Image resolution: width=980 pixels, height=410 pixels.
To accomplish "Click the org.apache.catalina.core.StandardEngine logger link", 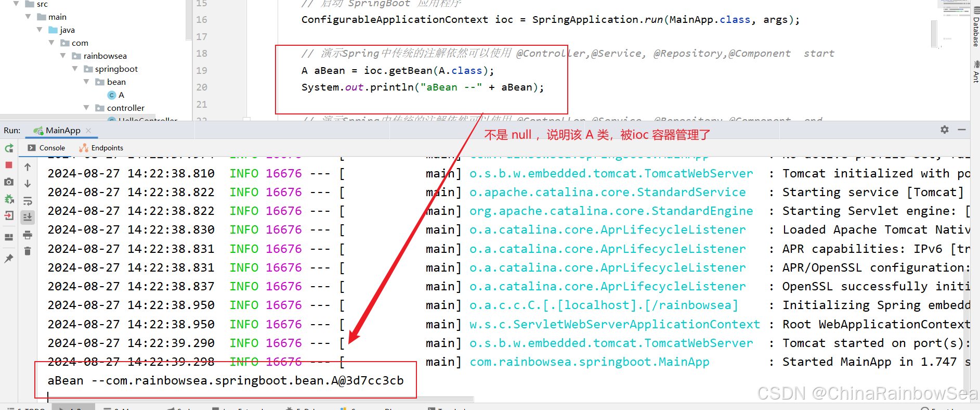I will point(611,211).
